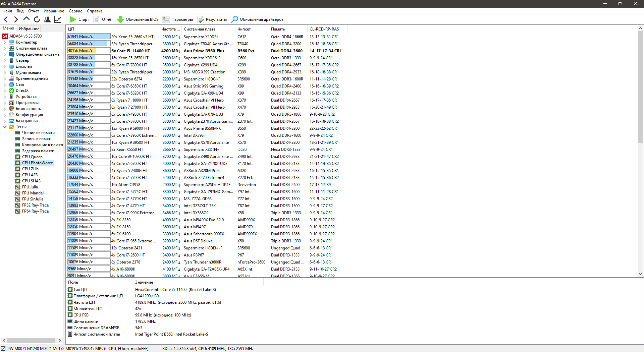Select the 61941 Мпкс/с result bar
The width and height of the screenshot is (644, 352).
(89, 37)
